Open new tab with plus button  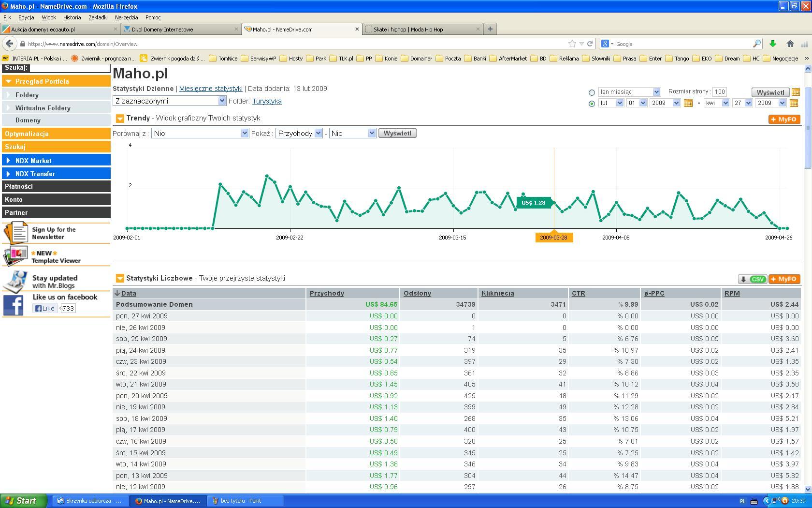point(490,29)
